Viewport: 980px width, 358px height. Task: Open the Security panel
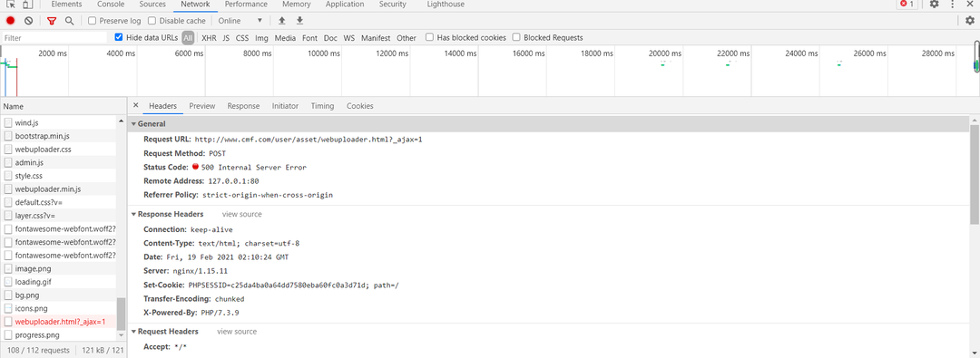pos(393,5)
